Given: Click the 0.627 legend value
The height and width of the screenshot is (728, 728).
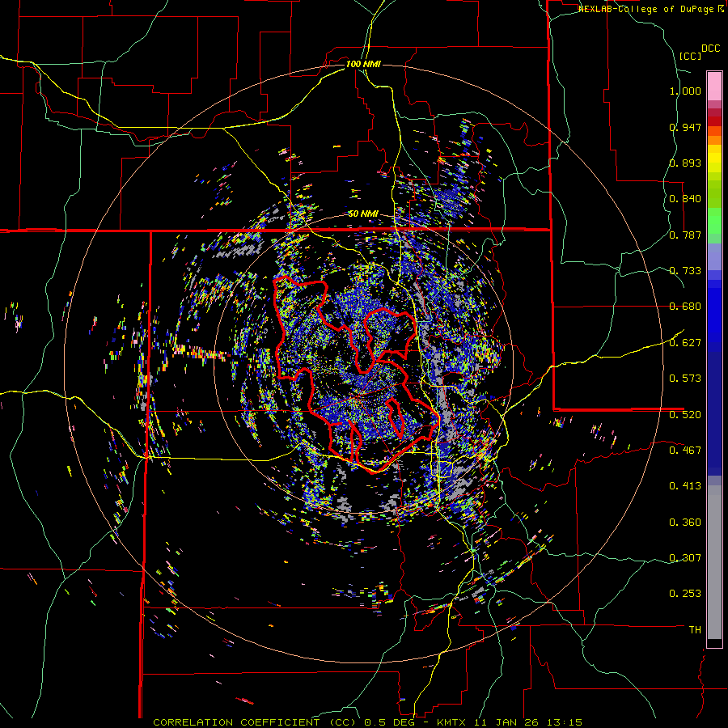Looking at the screenshot, I should (685, 343).
